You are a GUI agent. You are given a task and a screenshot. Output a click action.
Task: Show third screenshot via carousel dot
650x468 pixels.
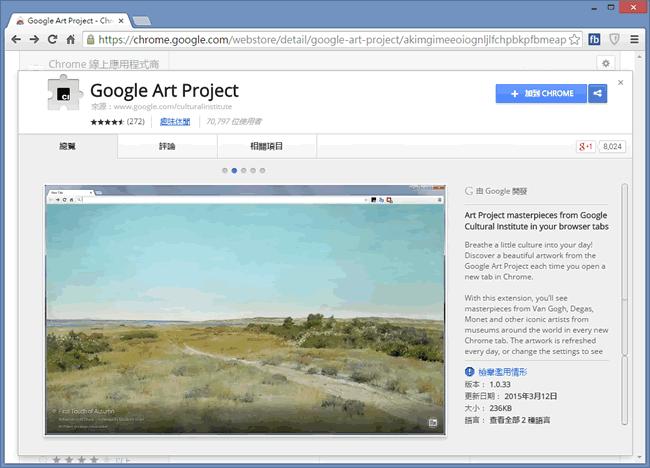coord(244,170)
